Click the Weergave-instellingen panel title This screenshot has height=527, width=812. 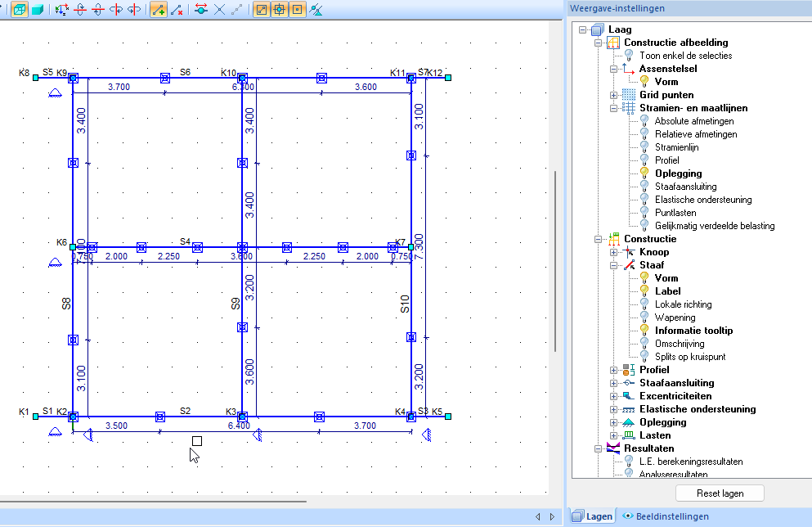(617, 8)
